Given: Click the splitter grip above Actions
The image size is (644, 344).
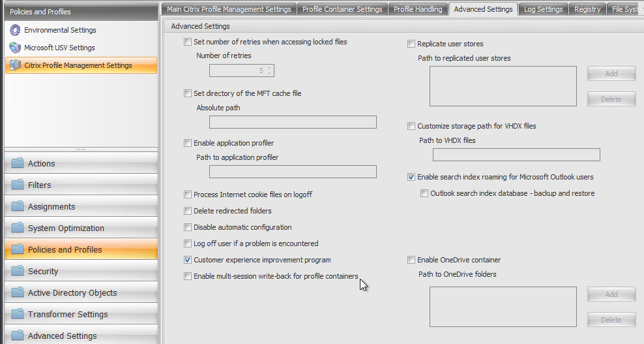Looking at the screenshot, I should coord(81,149).
